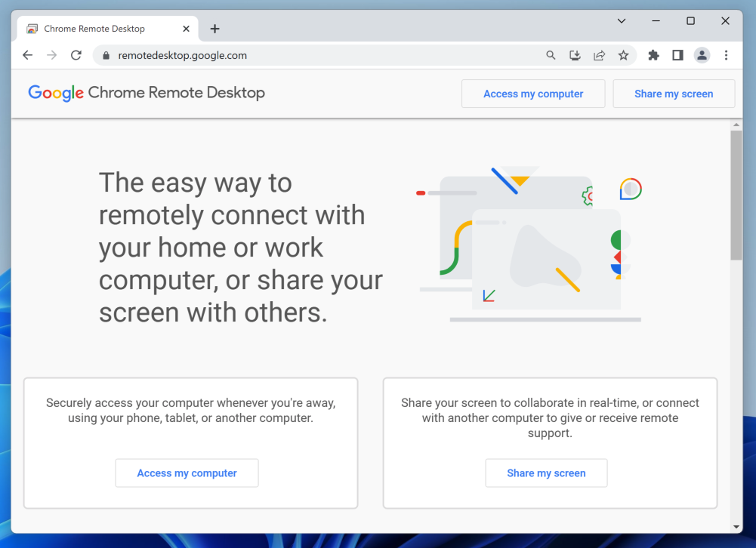Open the zoom magnifier icon in address bar
Screen dimensions: 756x548
(551, 55)
